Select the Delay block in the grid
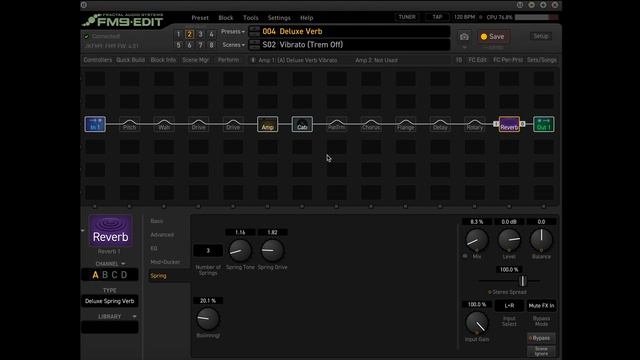This screenshot has width=640, height=360. pos(440,124)
